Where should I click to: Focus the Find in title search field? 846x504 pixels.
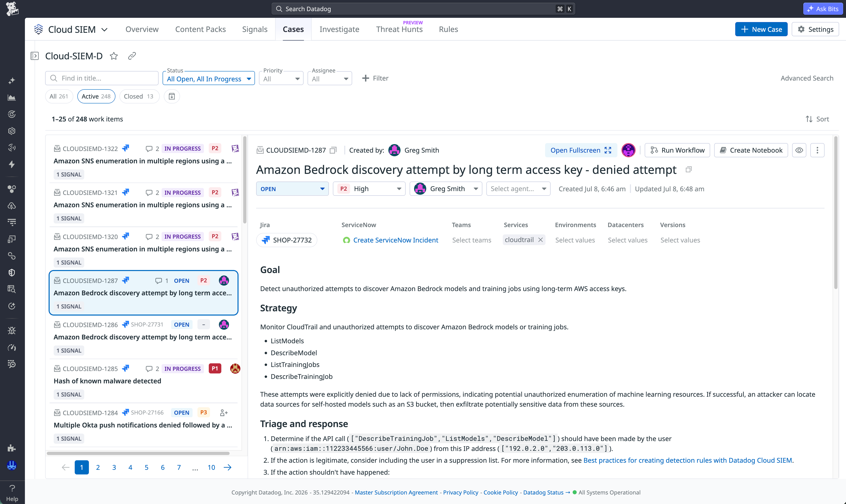(102, 78)
